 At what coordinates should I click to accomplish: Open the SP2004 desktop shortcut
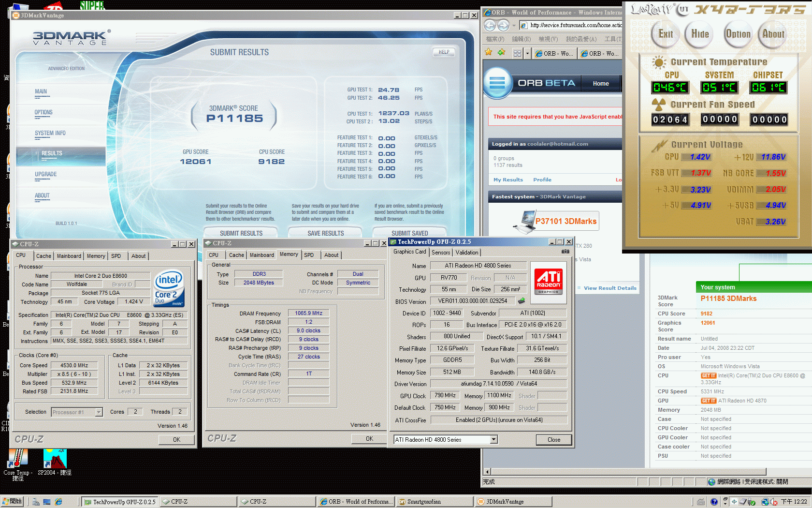[x=55, y=462]
